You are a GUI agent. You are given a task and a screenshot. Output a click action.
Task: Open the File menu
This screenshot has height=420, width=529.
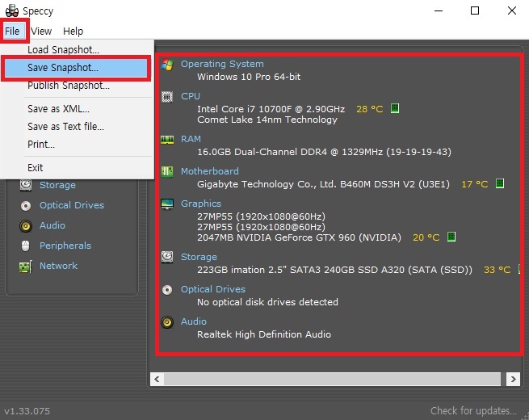tap(12, 31)
